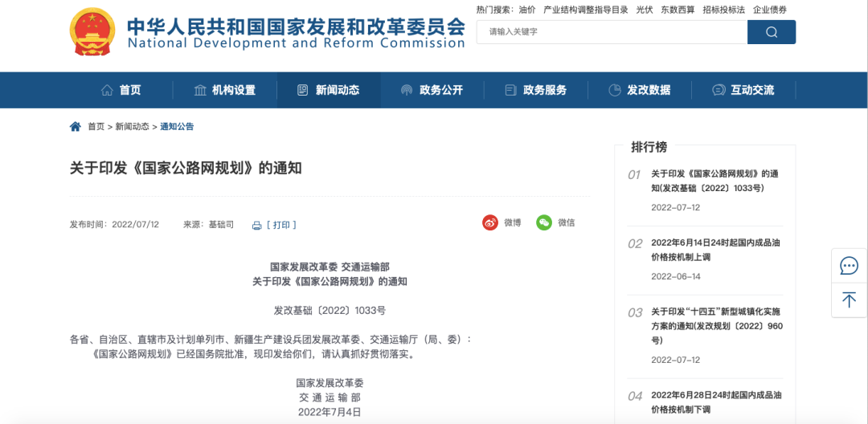
Task: Click the back-to-top arrow button
Action: pyautogui.click(x=849, y=300)
